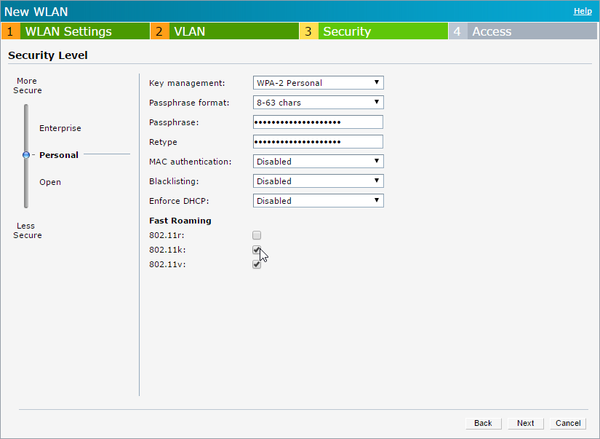Click the step number 3 badge
Image resolution: width=600 pixels, height=439 pixels.
point(309,31)
